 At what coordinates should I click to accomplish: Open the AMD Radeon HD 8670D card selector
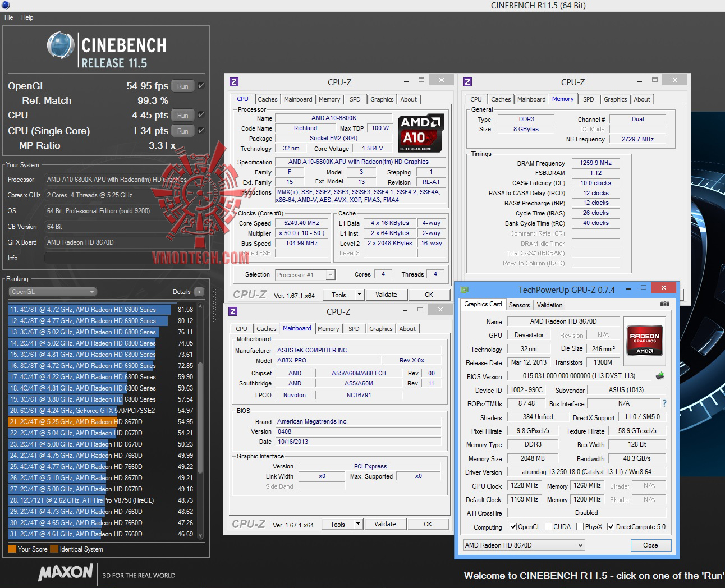[524, 545]
